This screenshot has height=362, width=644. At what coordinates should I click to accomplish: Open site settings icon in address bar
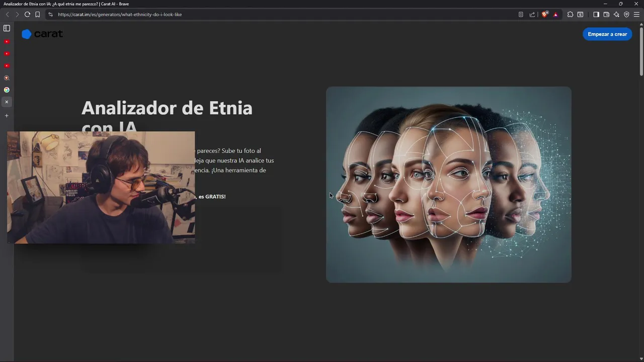tap(50, 15)
